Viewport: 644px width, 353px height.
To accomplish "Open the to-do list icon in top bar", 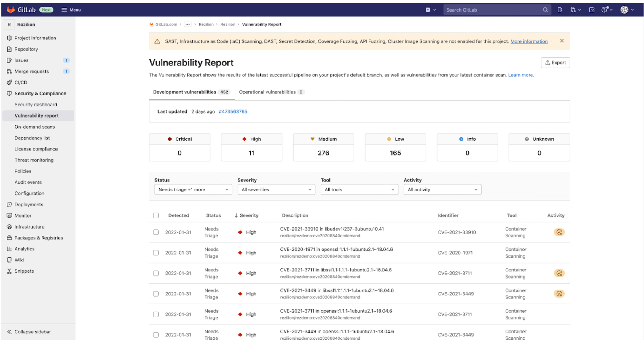I will click(x=591, y=10).
